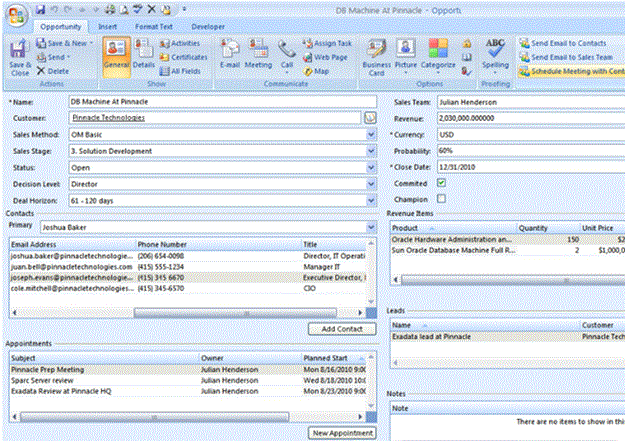Viewport: 627px width, 441px height.
Task: Click the Add Contact button
Action: [x=342, y=329]
